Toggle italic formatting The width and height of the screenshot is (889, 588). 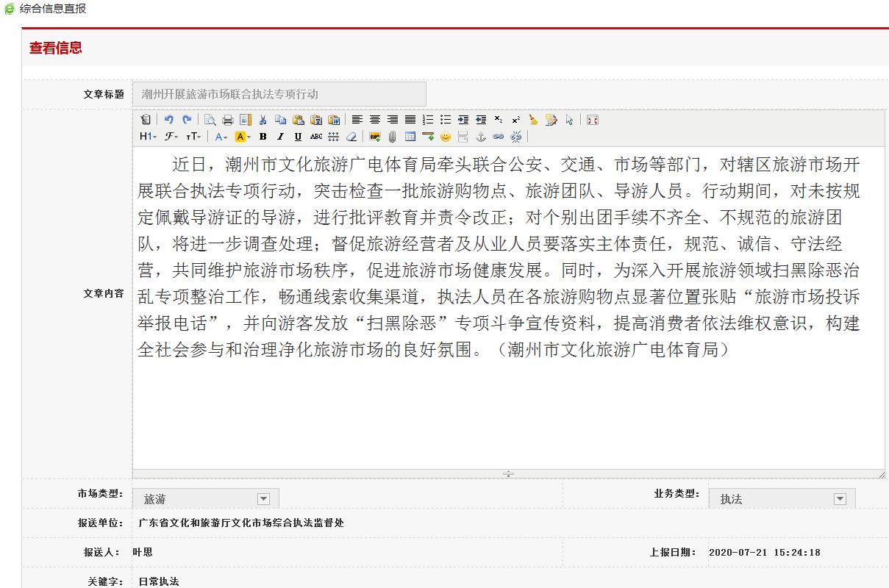[280, 137]
